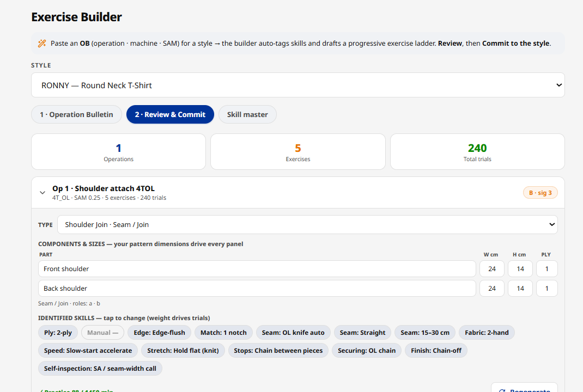The image size is (583, 392).
Task: Tap the Stretch: Hold flat (knit) chip
Action: point(183,351)
